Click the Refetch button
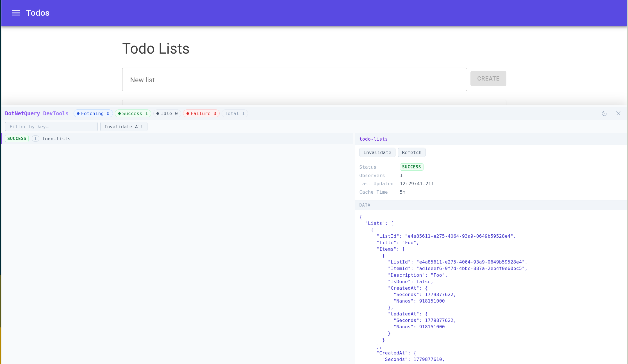Screen dimensions: 628x364 411,152
